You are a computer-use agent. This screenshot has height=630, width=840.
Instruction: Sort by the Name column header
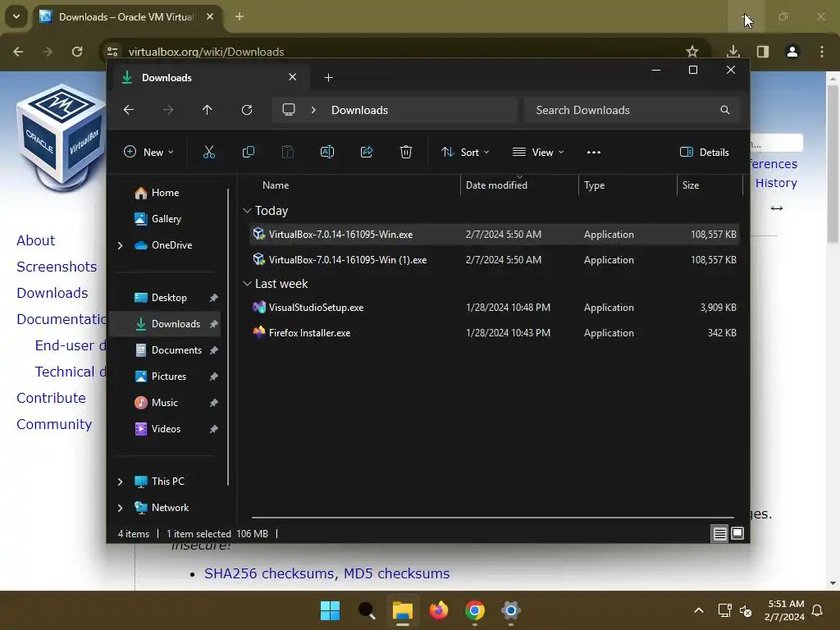276,185
